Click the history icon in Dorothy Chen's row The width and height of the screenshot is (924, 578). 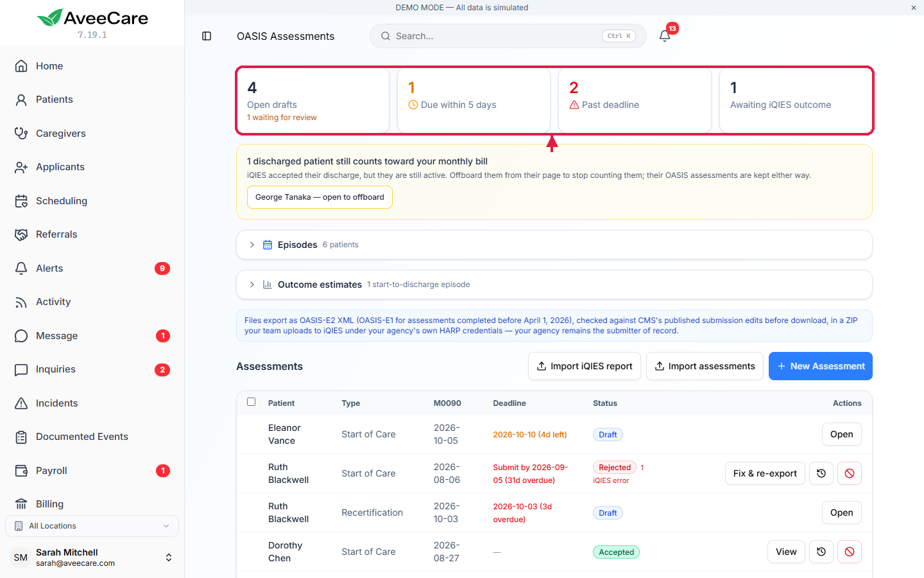tap(821, 552)
